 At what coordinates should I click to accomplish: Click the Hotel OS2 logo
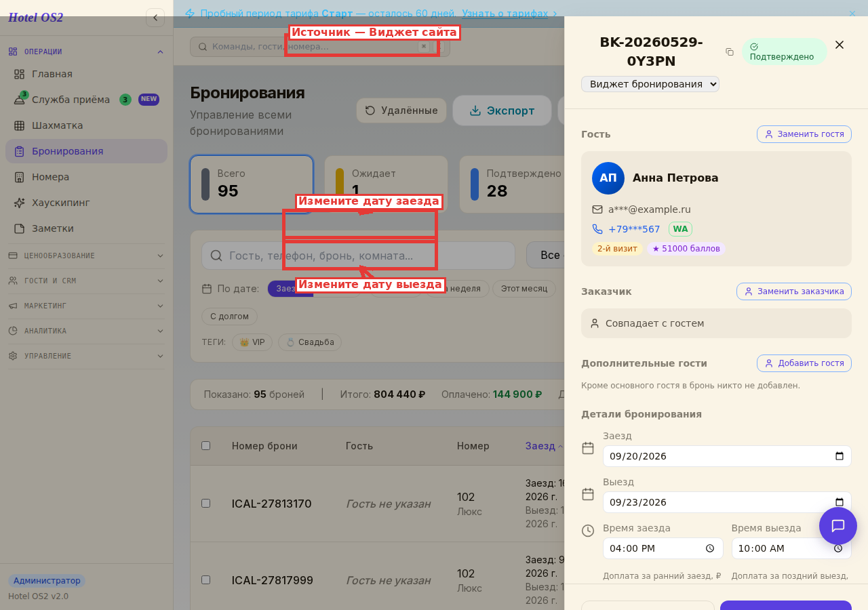pyautogui.click(x=36, y=18)
